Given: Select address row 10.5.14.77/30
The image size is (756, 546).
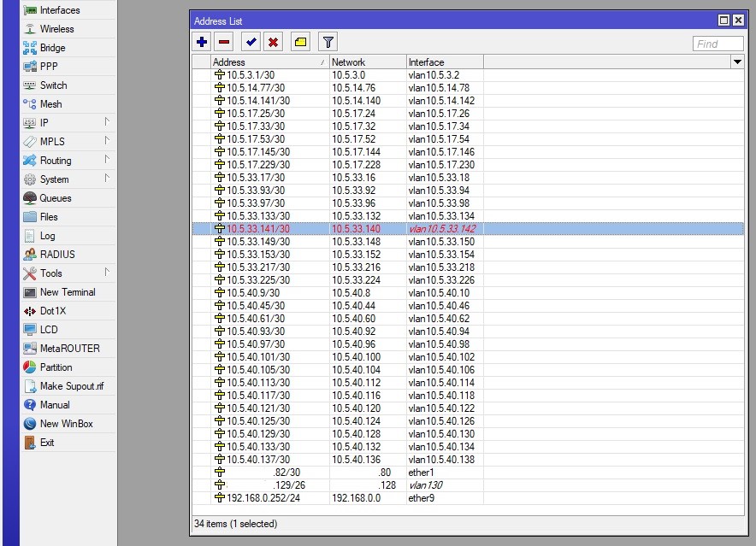Looking at the screenshot, I should click(468, 88).
